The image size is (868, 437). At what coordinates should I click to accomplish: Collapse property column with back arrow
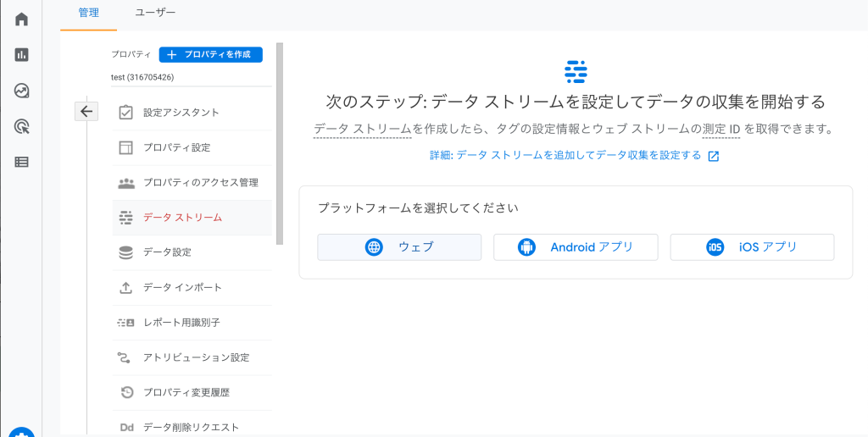pos(86,111)
